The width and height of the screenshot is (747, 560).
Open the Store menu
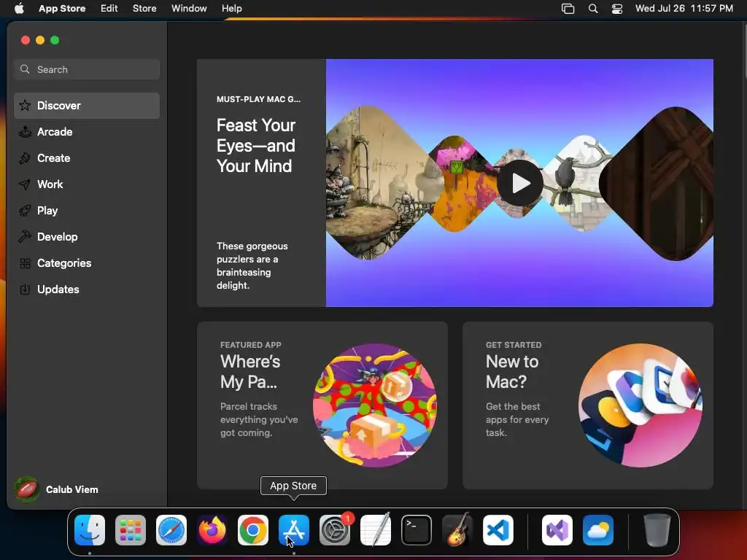pos(144,9)
